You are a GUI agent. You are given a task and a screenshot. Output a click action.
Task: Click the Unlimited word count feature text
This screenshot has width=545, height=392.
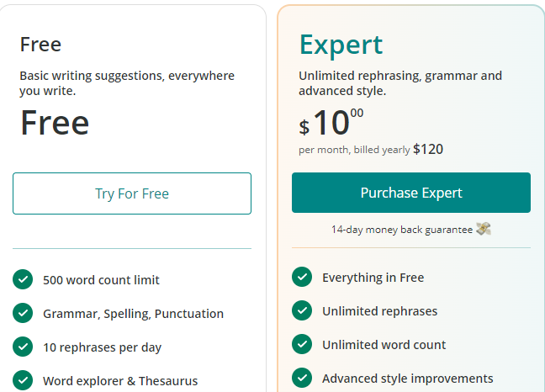[x=384, y=345]
